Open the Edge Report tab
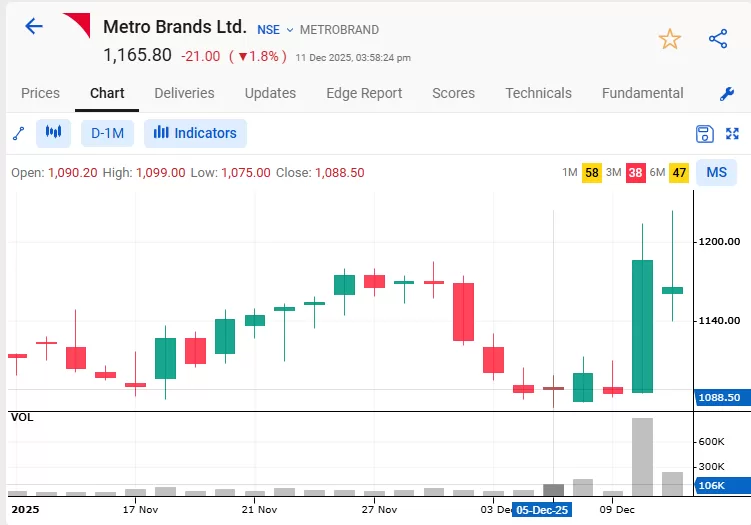 click(x=364, y=93)
